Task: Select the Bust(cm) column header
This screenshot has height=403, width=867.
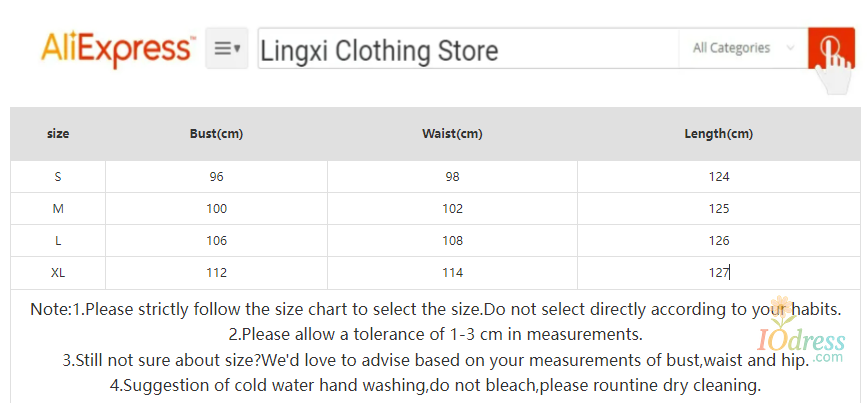Action: click(x=216, y=134)
